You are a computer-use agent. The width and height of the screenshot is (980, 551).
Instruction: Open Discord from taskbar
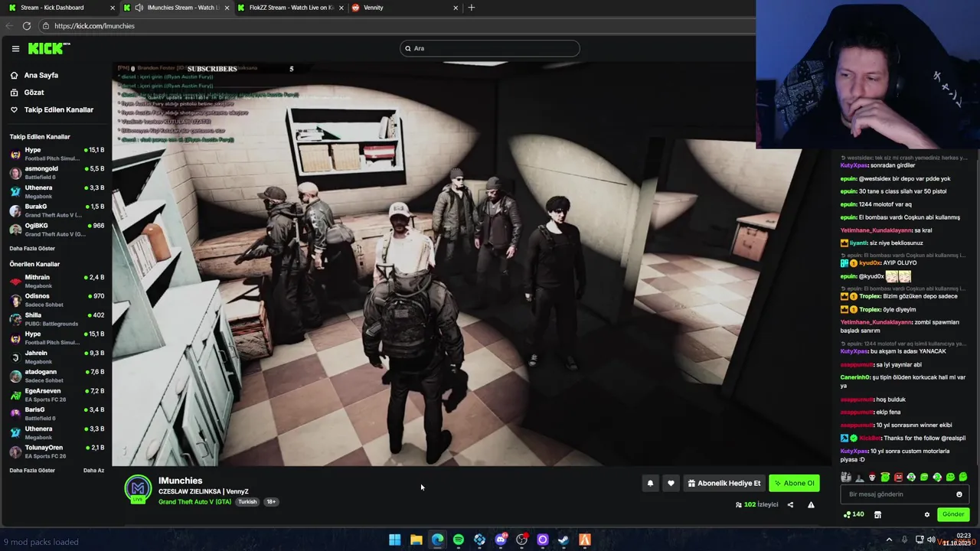[x=501, y=540]
